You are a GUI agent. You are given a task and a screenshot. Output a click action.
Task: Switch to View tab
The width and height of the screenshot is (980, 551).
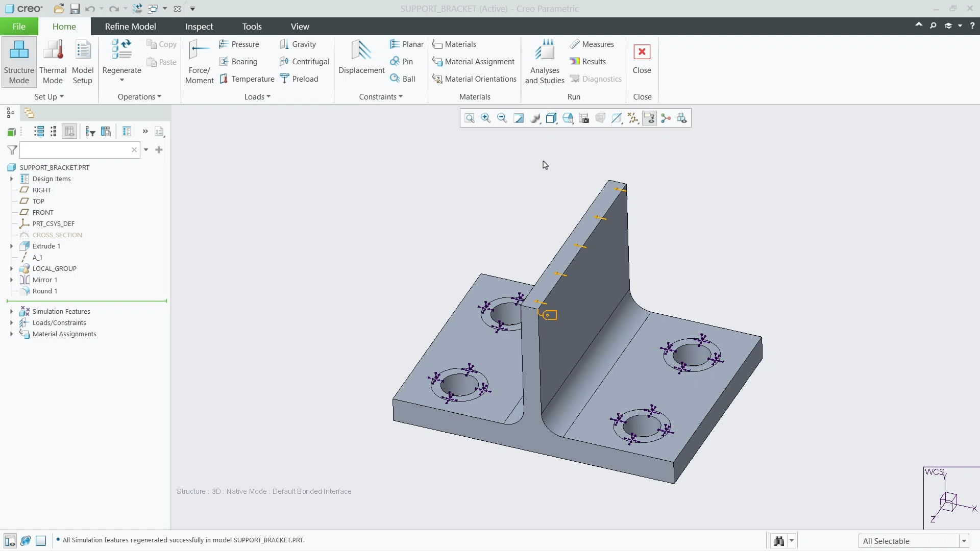click(300, 27)
